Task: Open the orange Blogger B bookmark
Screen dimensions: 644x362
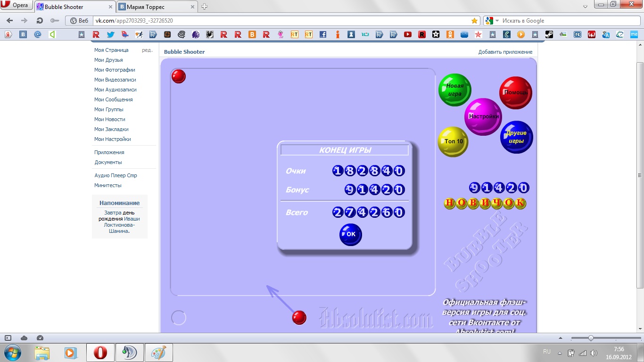Action: click(252, 34)
